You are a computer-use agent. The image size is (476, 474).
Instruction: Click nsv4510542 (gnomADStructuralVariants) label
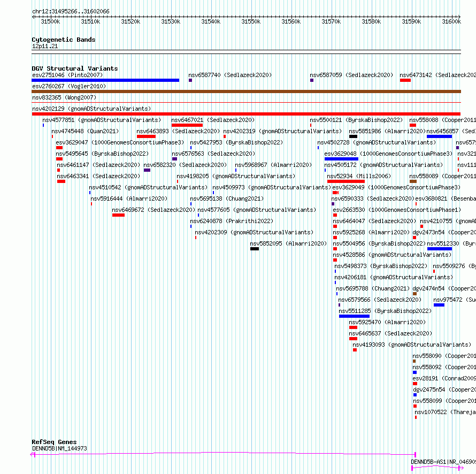(148, 187)
